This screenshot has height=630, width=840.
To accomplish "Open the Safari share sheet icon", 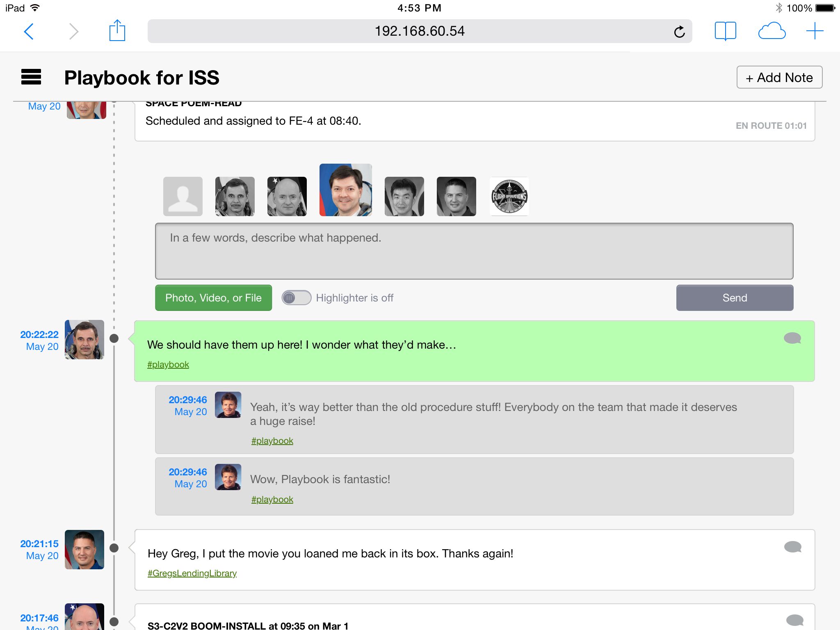I will coord(117,30).
